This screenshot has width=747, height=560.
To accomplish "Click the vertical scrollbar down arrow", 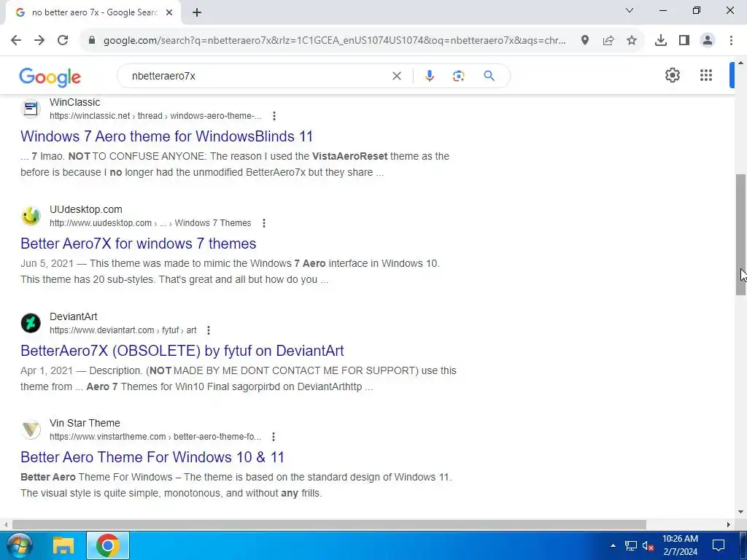I will click(741, 513).
